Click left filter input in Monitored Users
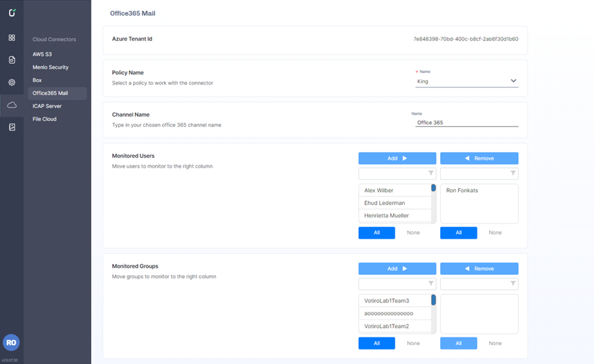 click(397, 173)
